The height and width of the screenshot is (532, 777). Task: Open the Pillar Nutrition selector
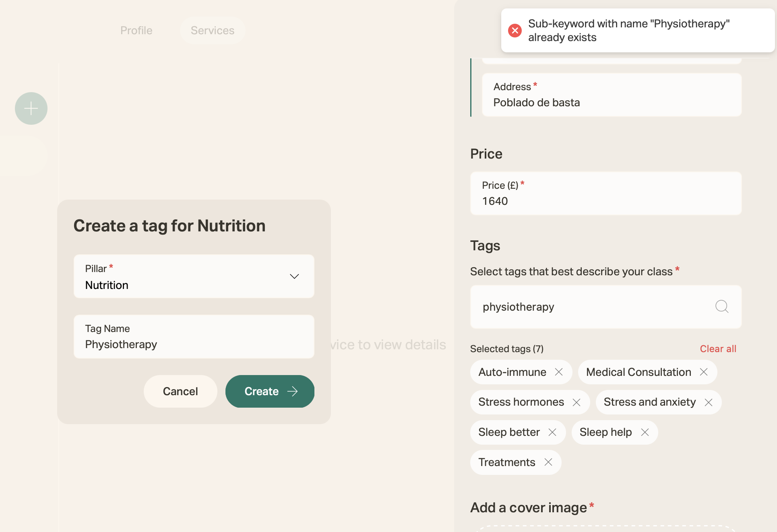194,276
